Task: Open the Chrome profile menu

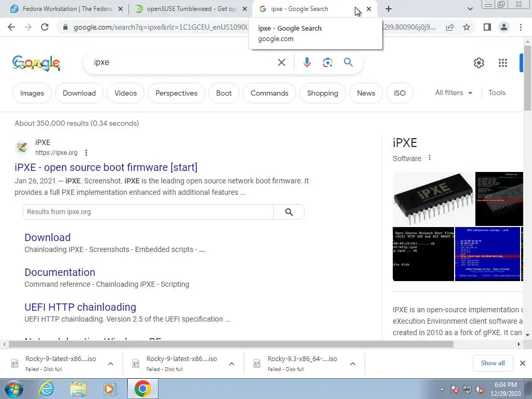Action: click(504, 27)
